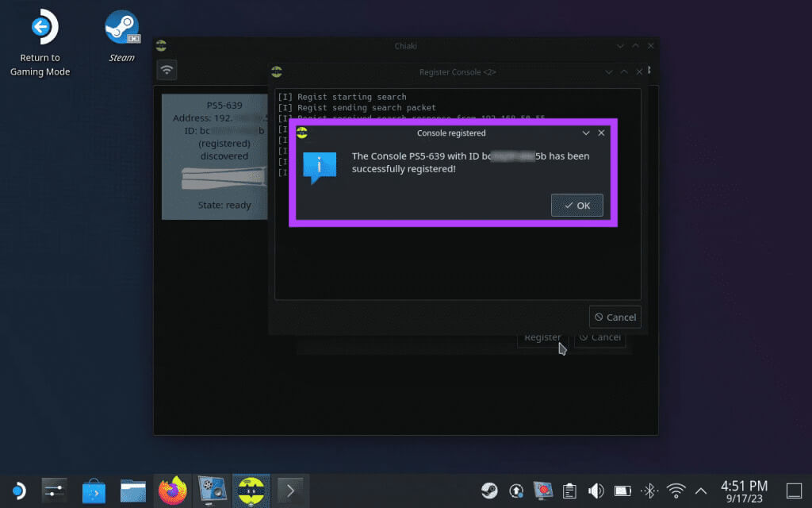Click the Show Desktop button

[794, 491]
